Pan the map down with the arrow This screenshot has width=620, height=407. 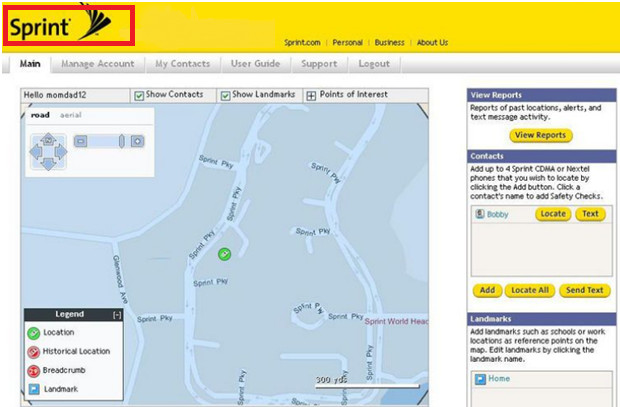coord(48,164)
